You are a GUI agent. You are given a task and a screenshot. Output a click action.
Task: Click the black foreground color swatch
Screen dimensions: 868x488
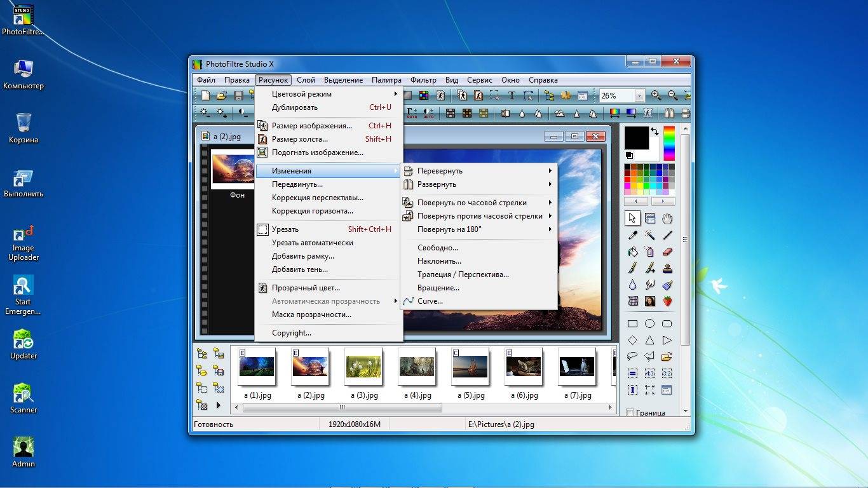pos(636,138)
